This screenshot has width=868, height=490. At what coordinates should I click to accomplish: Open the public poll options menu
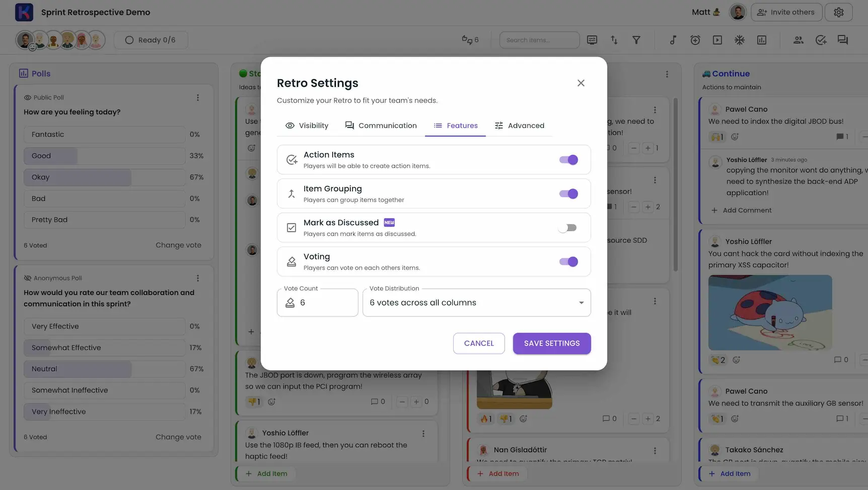198,98
